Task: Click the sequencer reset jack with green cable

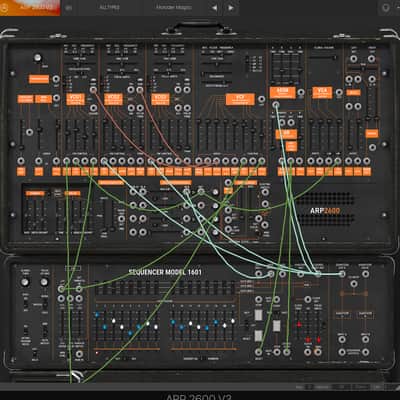Action: pyautogui.click(x=259, y=352)
